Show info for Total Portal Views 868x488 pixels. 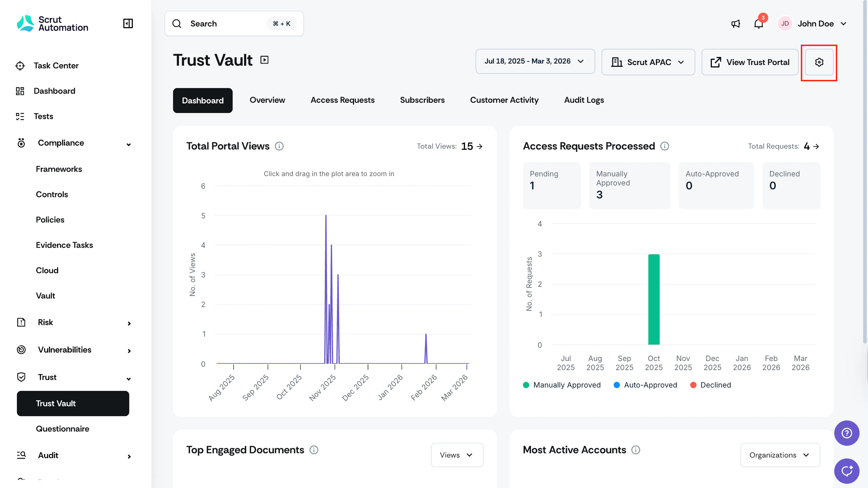pyautogui.click(x=279, y=146)
